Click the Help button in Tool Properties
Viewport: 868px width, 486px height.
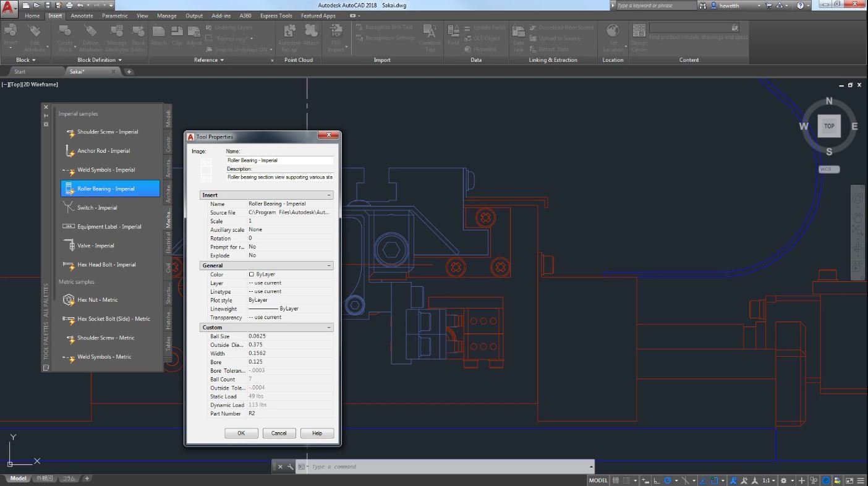tap(317, 433)
